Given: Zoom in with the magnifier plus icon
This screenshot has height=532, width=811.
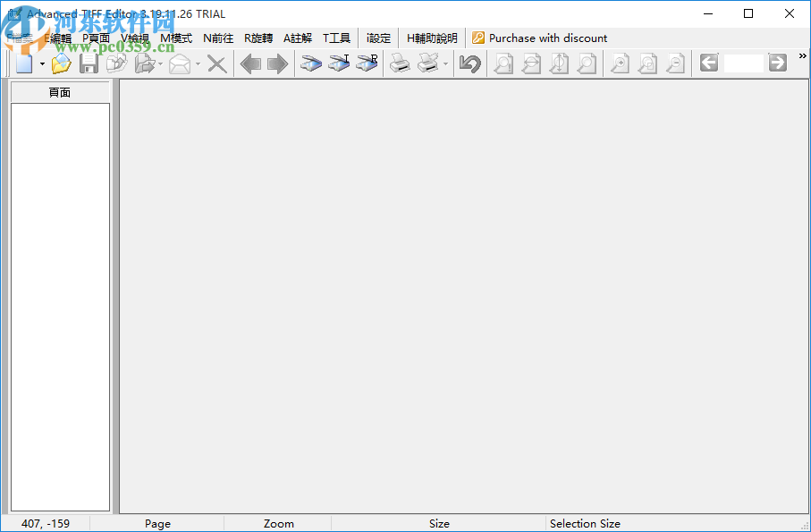Looking at the screenshot, I should (620, 63).
